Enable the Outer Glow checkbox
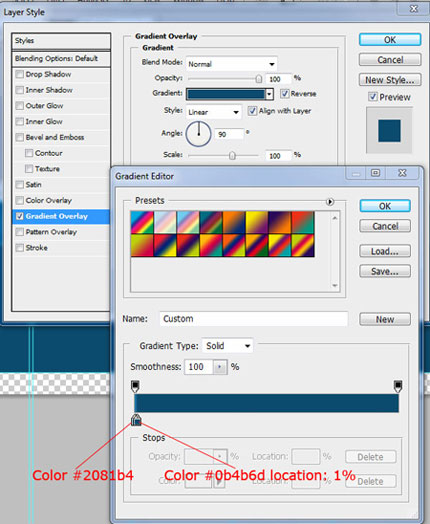This screenshot has height=524, width=430. point(20,106)
